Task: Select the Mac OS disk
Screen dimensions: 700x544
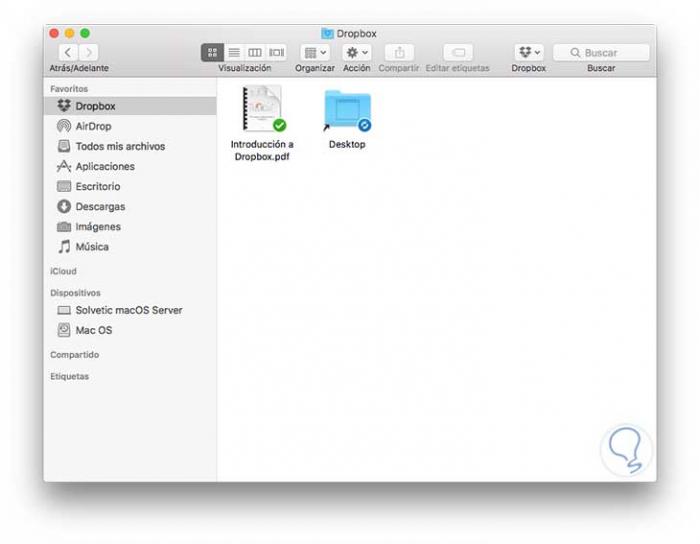Action: click(x=130, y=330)
